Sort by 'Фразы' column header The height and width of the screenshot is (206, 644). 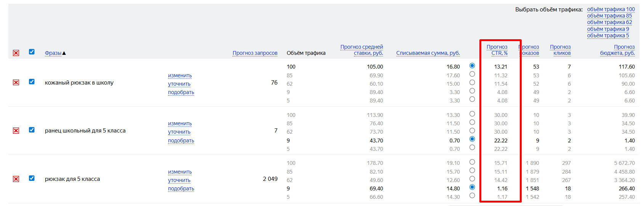pyautogui.click(x=53, y=53)
